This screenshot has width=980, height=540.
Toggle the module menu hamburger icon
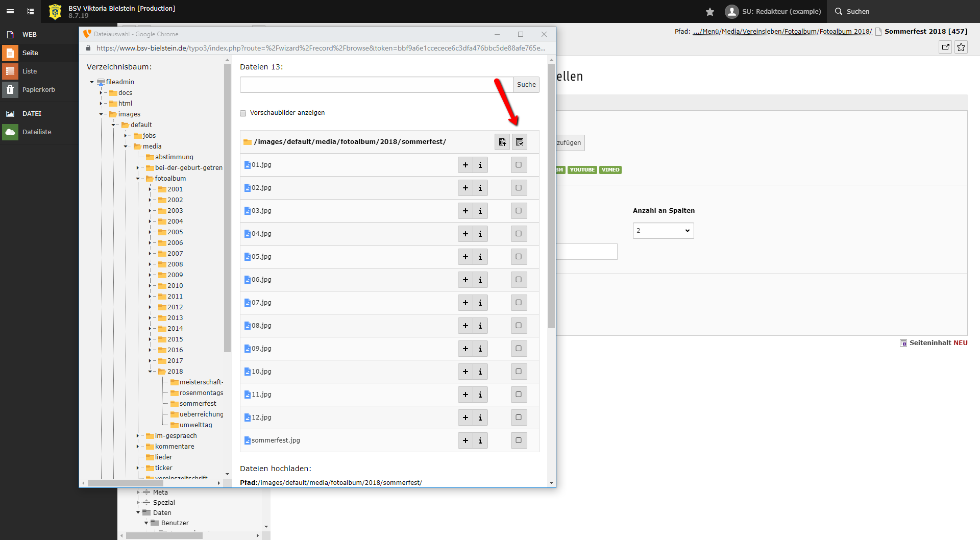[x=10, y=11]
